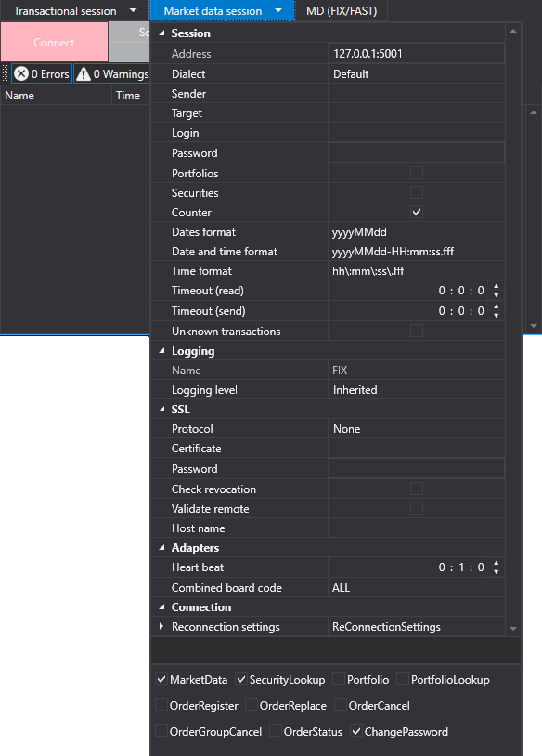The image size is (542, 756).
Task: Check the OrderGroupCancel checkbox
Action: [x=161, y=732]
